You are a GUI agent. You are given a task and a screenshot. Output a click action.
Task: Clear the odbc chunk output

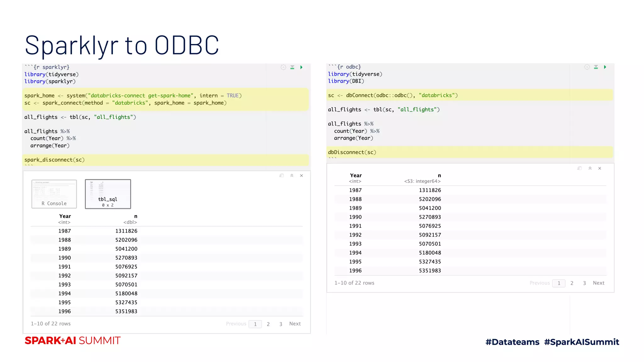(600, 168)
